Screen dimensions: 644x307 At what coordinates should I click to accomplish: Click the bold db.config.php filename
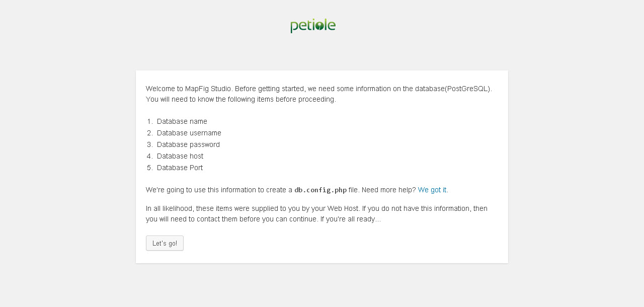[320, 190]
